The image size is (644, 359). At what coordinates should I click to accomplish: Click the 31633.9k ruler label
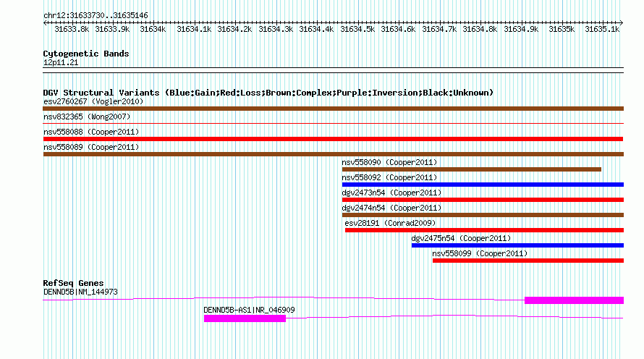coord(112,29)
